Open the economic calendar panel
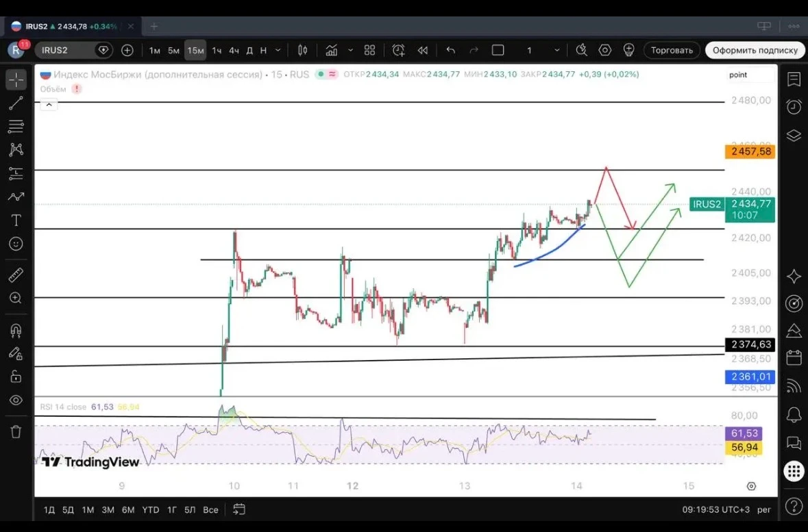This screenshot has width=808, height=532. (794, 357)
